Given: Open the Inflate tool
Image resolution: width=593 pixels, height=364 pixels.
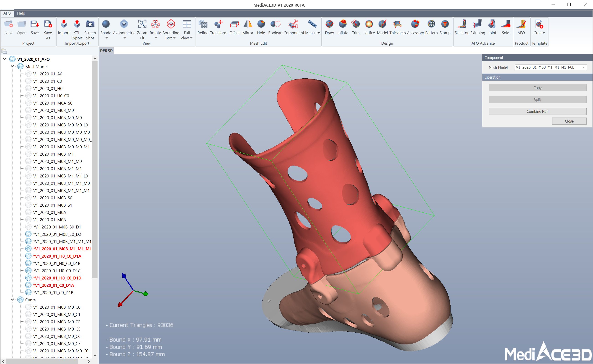Looking at the screenshot, I should 343,27.
